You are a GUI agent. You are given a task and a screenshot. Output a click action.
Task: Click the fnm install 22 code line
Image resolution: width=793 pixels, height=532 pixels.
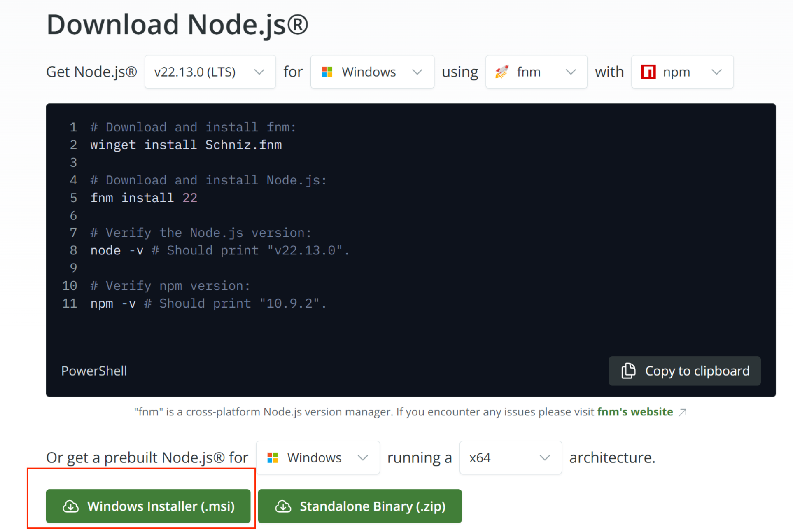pos(144,198)
